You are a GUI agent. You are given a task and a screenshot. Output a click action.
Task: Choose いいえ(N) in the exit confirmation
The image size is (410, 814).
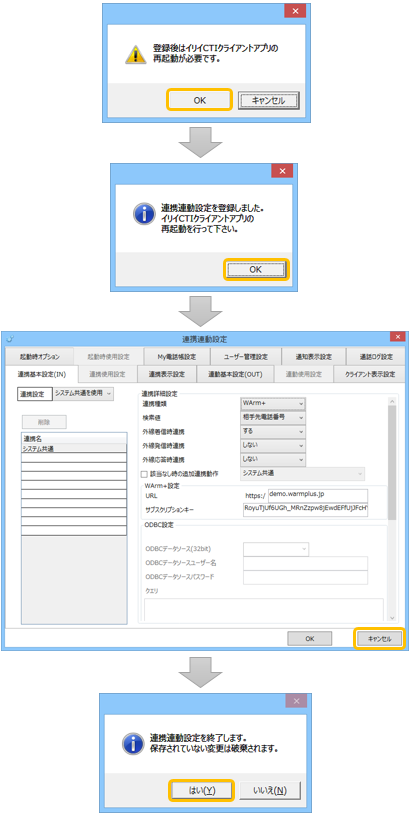click(x=269, y=790)
